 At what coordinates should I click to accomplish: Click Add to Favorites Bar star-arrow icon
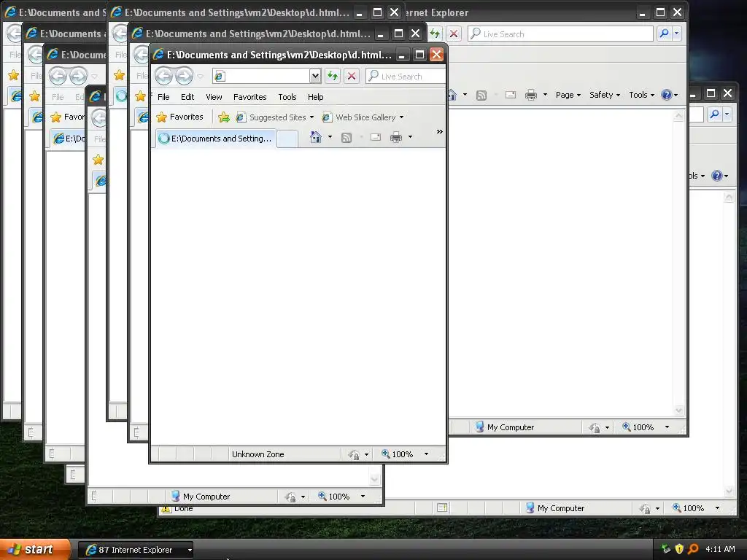(x=223, y=117)
